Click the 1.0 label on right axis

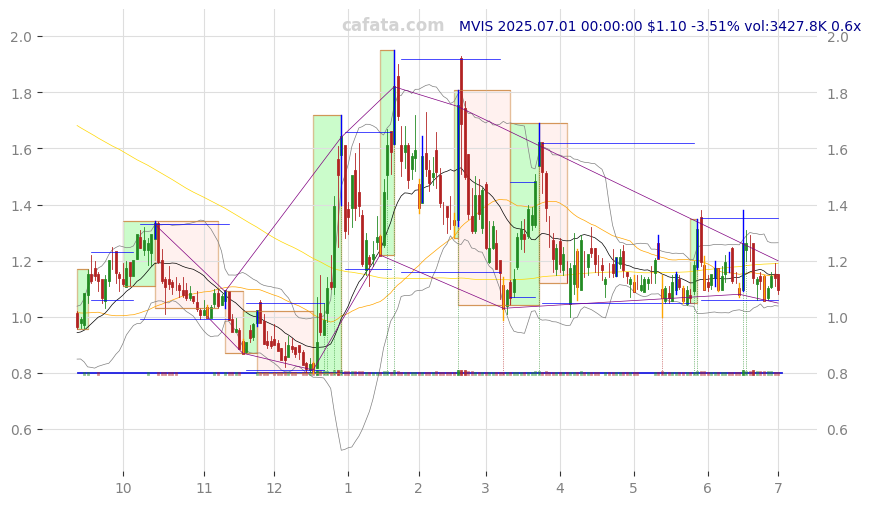click(838, 318)
